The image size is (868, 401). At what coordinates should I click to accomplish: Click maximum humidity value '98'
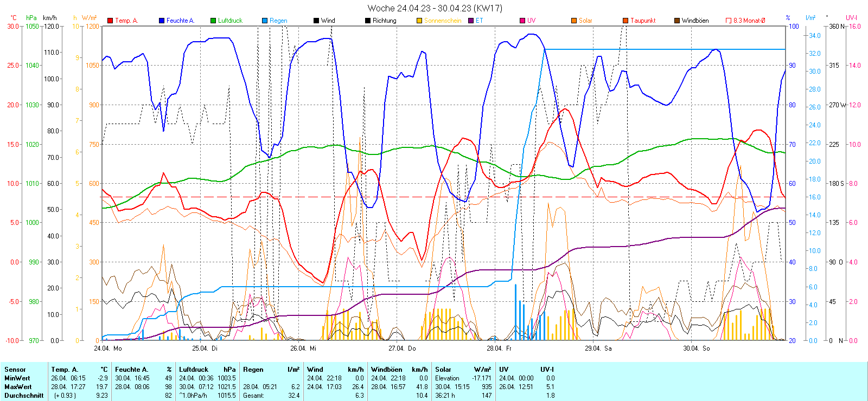[x=168, y=387]
